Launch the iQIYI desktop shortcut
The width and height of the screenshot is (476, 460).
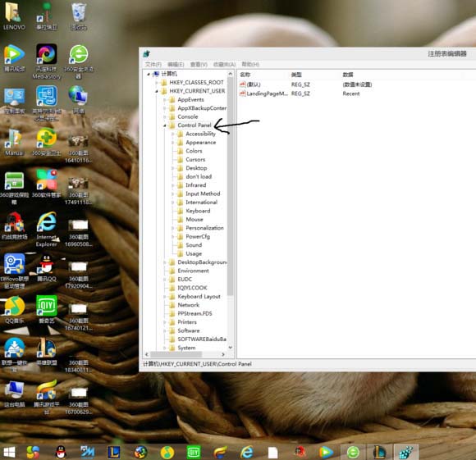point(47,309)
